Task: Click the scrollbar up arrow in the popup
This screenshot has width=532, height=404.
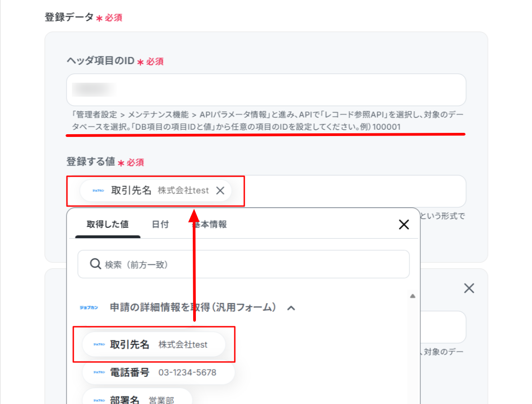Action: pyautogui.click(x=413, y=296)
